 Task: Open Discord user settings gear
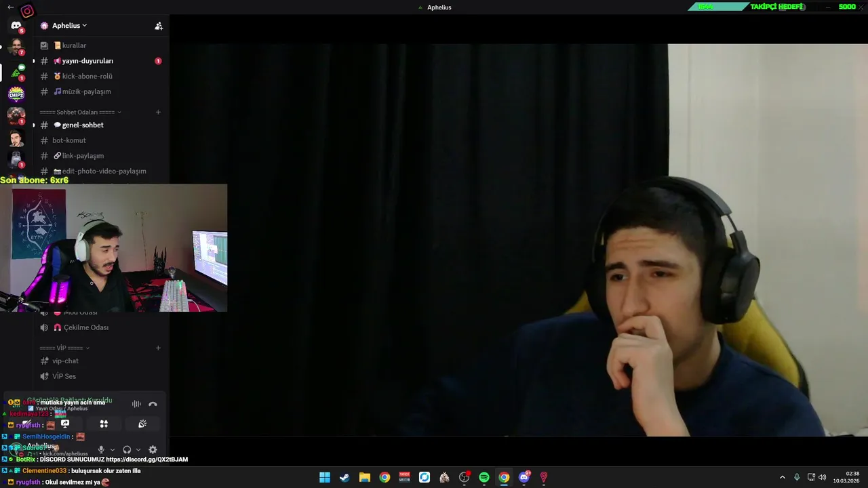[153, 449]
